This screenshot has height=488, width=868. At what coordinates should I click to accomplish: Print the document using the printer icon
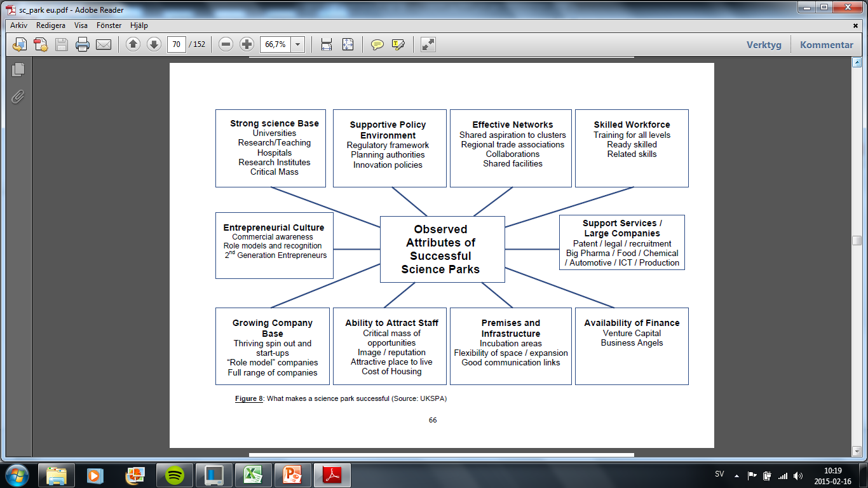pyautogui.click(x=83, y=44)
